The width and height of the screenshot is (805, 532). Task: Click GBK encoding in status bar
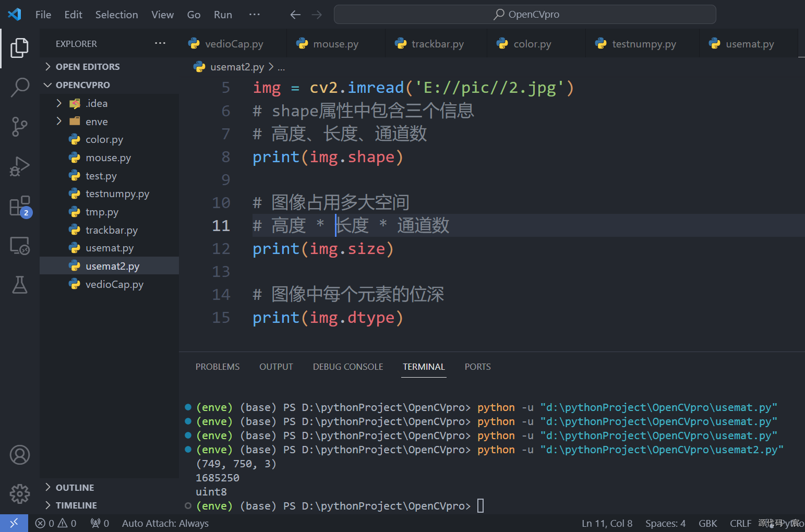707,523
